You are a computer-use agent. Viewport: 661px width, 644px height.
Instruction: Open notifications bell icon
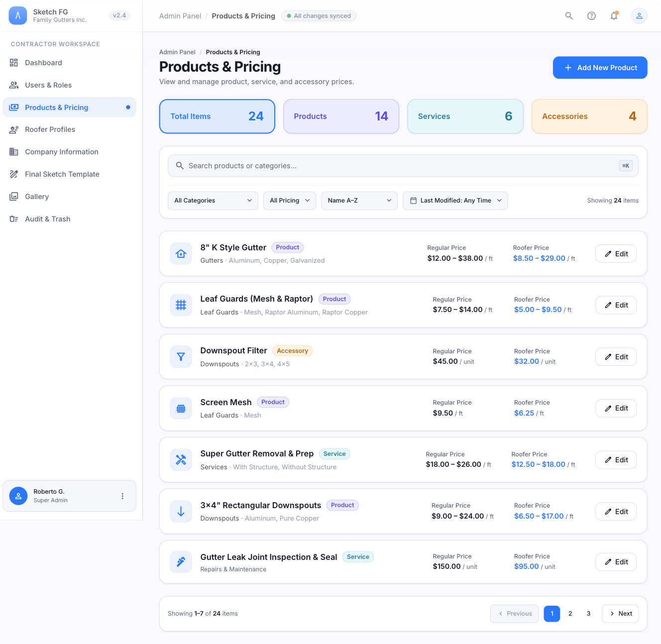614,16
